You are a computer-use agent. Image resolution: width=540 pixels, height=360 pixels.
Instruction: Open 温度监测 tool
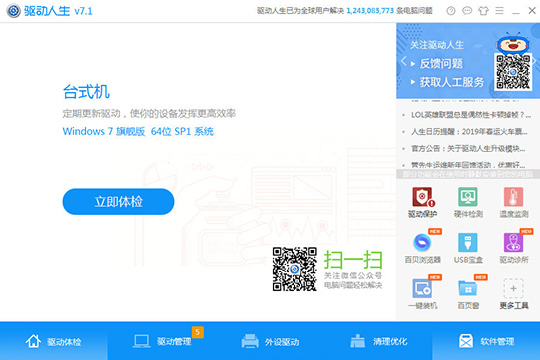513,203
